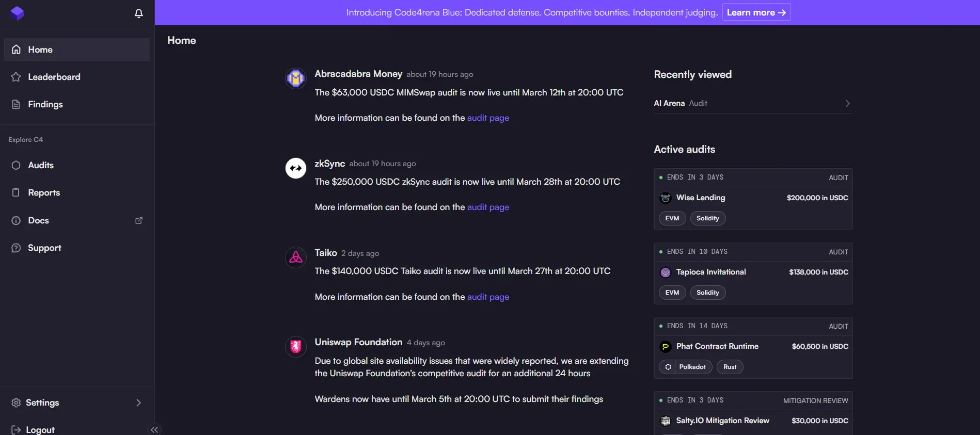Viewport: 980px width, 435px height.
Task: Click the Wise Lending logo icon
Action: click(x=666, y=198)
